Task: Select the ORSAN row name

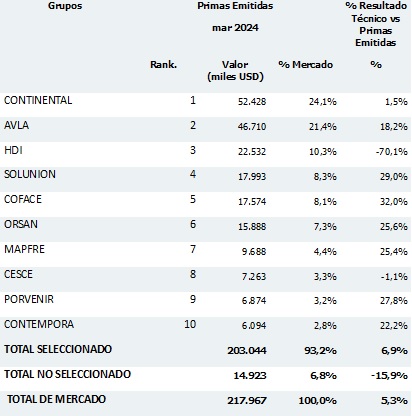Action: (21, 224)
